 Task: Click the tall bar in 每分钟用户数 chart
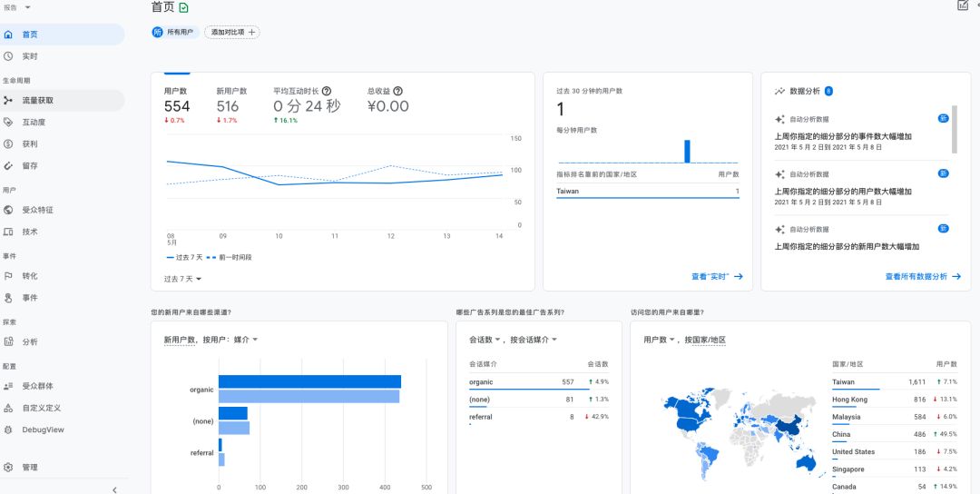click(x=688, y=152)
